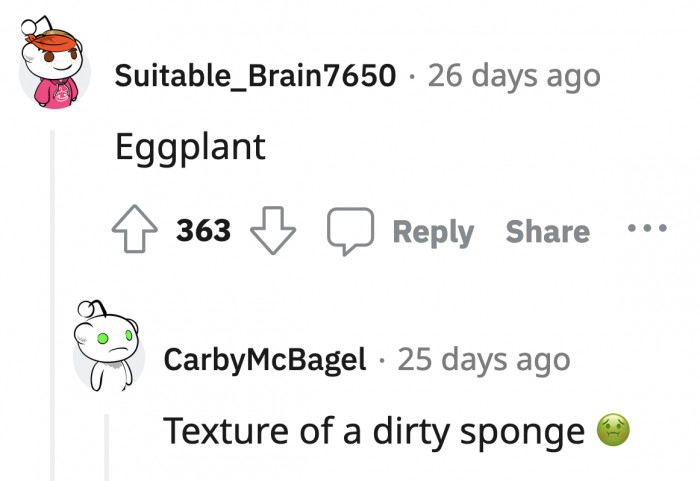Image resolution: width=700 pixels, height=481 pixels.
Task: Reply to the Eggplant comment
Action: [432, 232]
